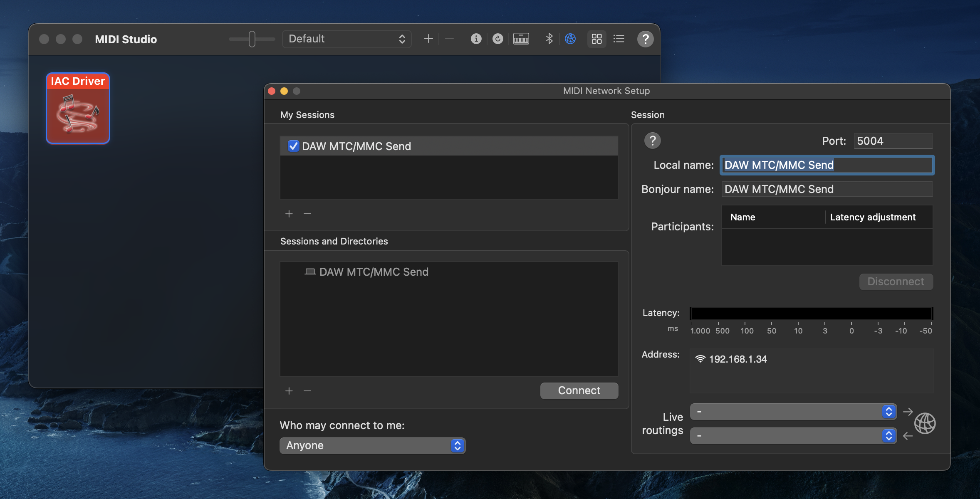Uncheck the DAW MTC/MMC Send session
Screen dimensions: 980x499
tap(293, 146)
